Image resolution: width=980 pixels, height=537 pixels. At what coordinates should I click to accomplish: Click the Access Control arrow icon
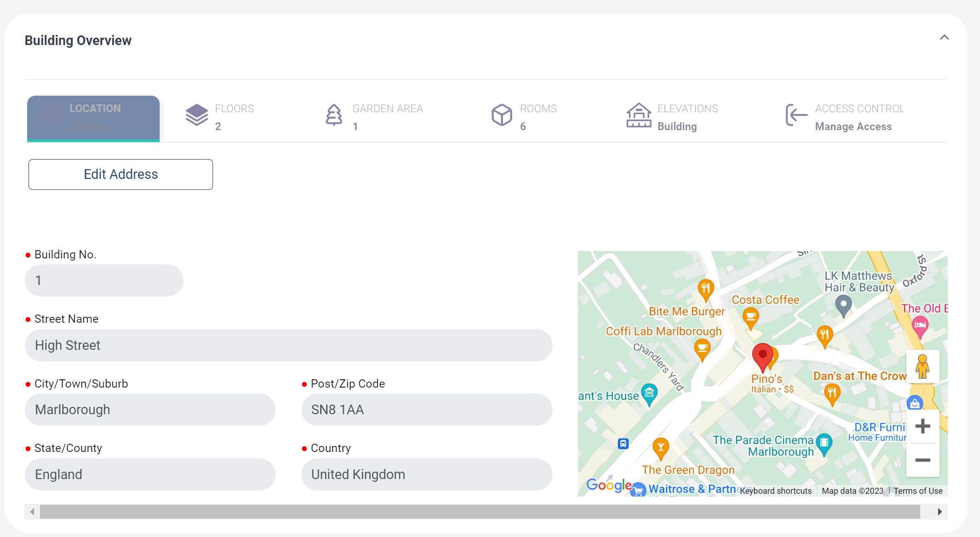tap(796, 115)
